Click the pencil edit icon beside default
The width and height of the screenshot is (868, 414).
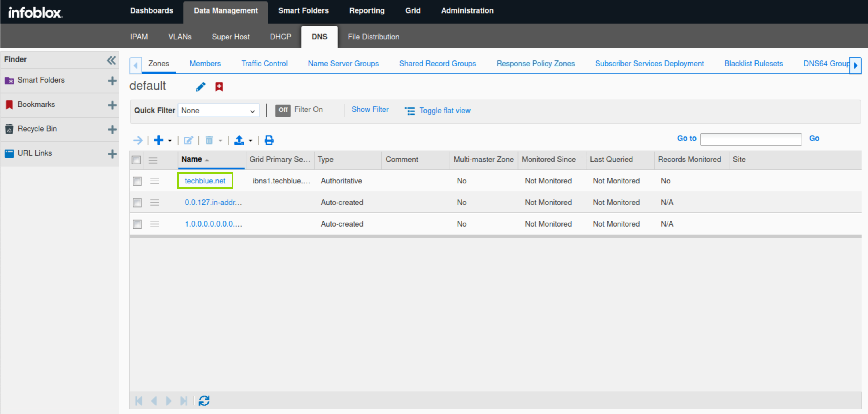tap(200, 87)
